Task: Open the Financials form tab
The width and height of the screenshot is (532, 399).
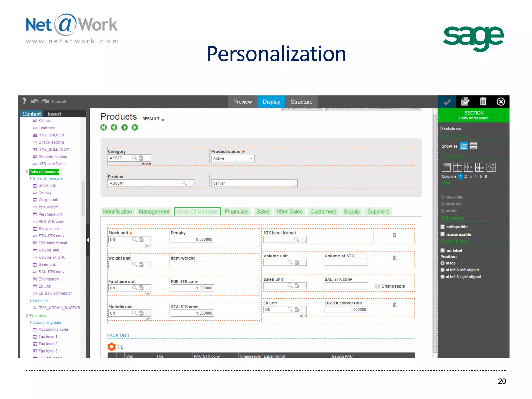Action: coord(237,211)
